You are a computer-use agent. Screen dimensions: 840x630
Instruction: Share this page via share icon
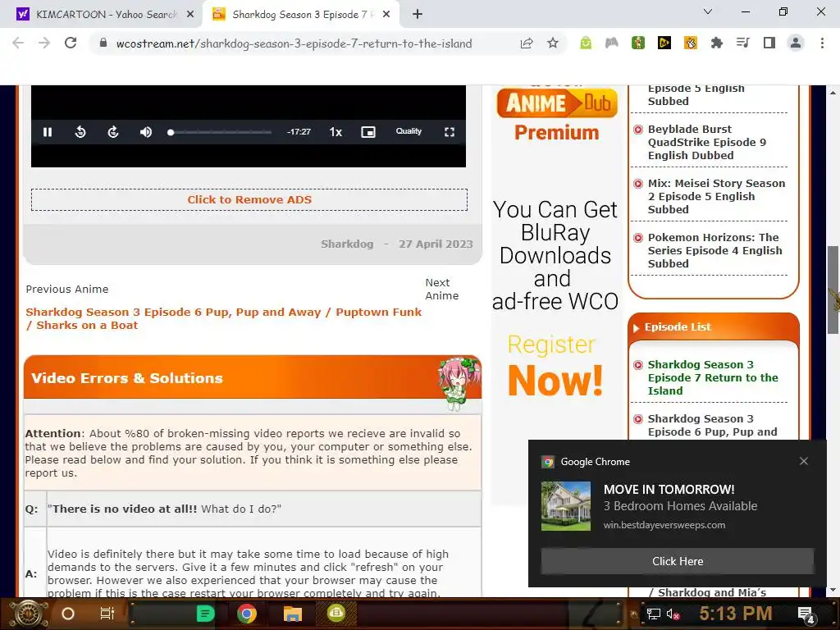coord(527,43)
